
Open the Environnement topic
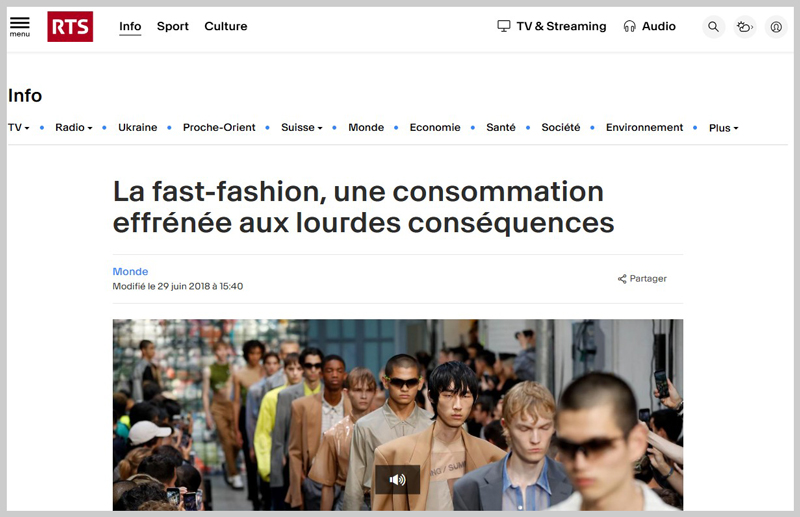[644, 128]
